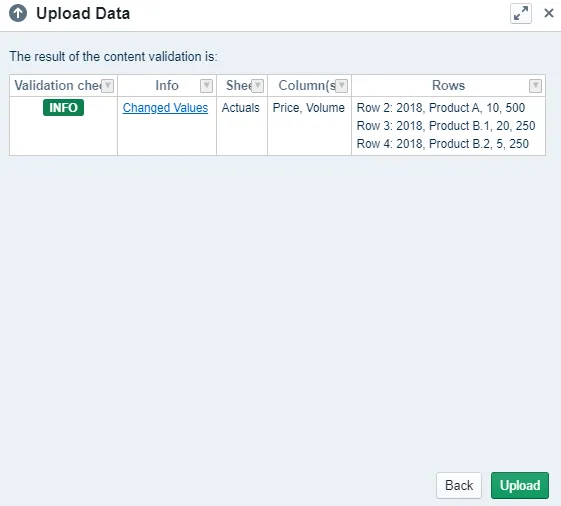Open the Rows column filter dropdown

(535, 86)
